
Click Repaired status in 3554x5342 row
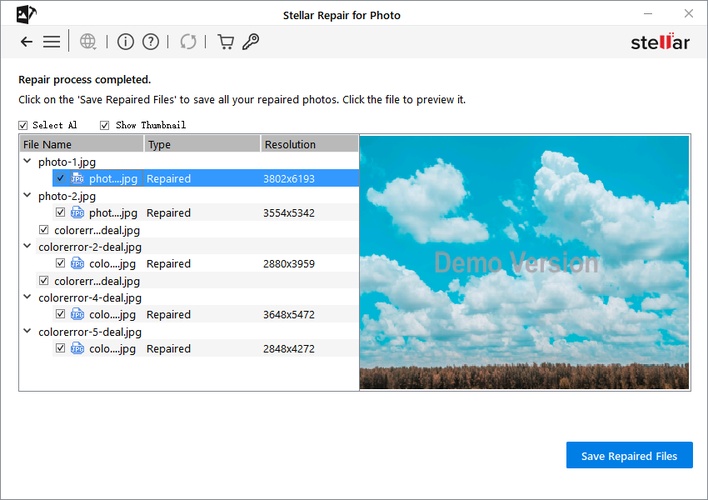[168, 213]
